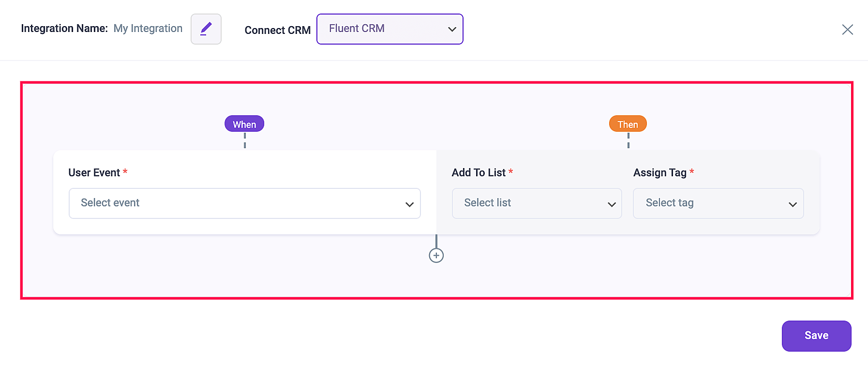Viewport: 868px width, 370px height.
Task: Click the Integration Name label
Action: pos(64,29)
